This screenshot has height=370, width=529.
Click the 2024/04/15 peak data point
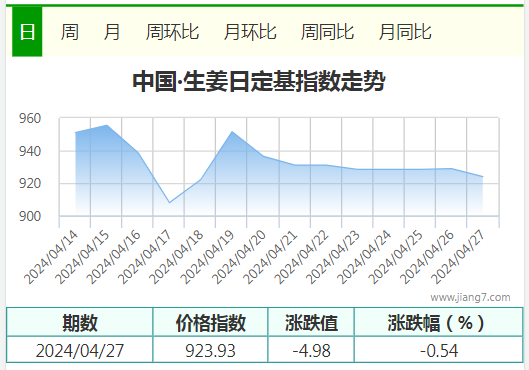point(107,125)
